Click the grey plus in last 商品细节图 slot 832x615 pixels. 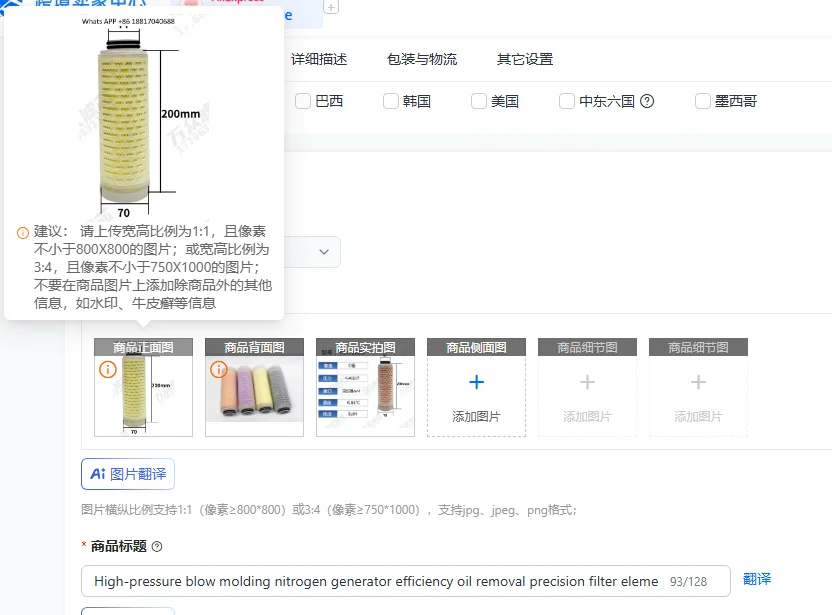coord(698,382)
